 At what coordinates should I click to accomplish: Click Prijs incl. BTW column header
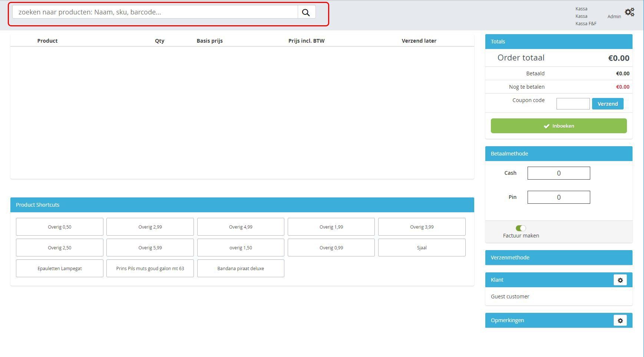pyautogui.click(x=306, y=41)
